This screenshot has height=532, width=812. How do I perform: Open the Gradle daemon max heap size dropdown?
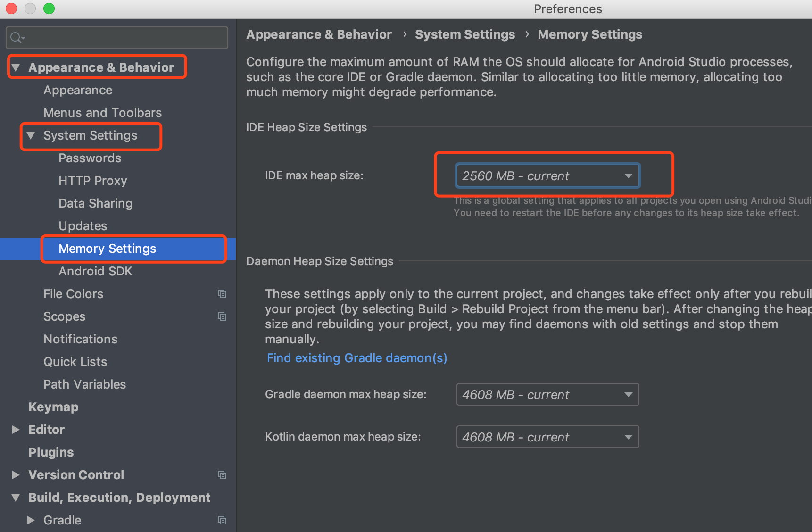tap(547, 395)
